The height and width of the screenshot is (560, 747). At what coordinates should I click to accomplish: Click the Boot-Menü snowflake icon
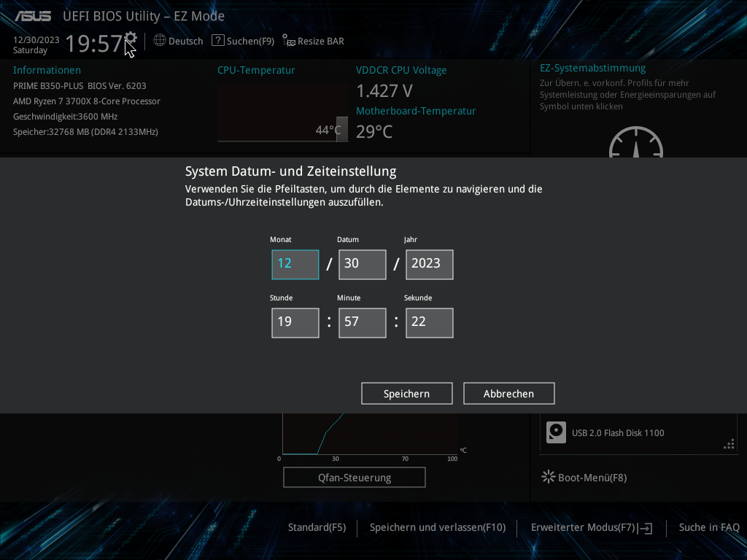pos(549,477)
